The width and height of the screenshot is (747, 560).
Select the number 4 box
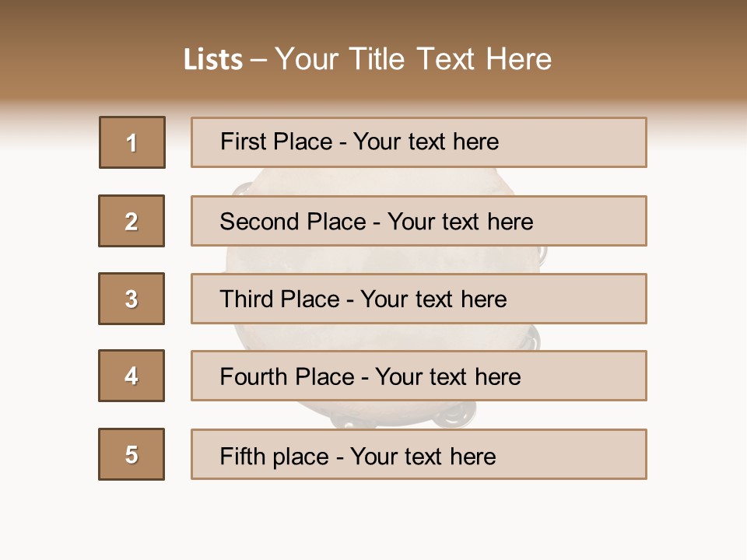click(x=132, y=376)
